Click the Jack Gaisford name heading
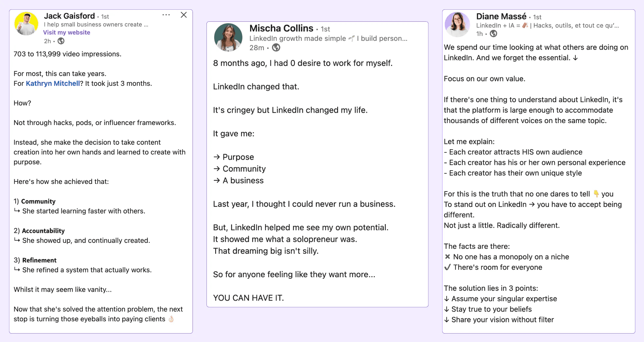 pyautogui.click(x=70, y=16)
